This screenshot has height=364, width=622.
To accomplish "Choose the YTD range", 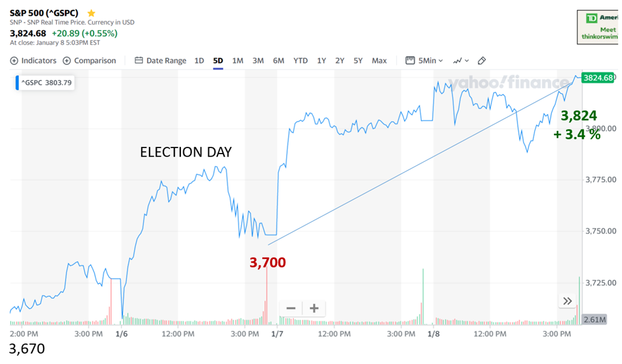I will 301,61.
